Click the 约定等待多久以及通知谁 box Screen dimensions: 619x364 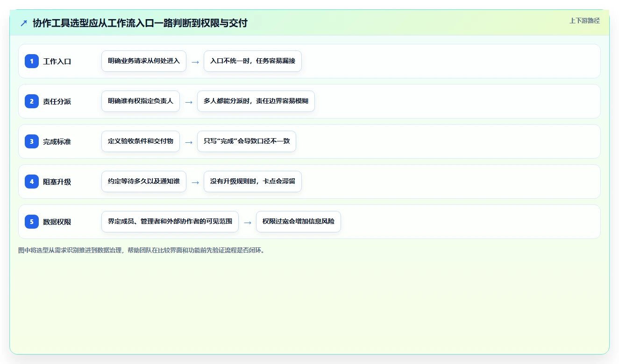tap(144, 182)
